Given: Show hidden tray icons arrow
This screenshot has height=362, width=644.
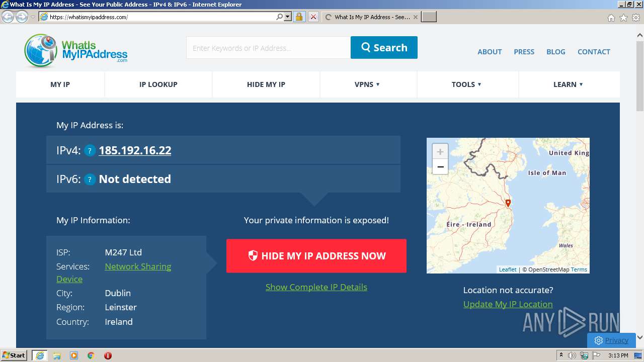Looking at the screenshot, I should tap(561, 355).
